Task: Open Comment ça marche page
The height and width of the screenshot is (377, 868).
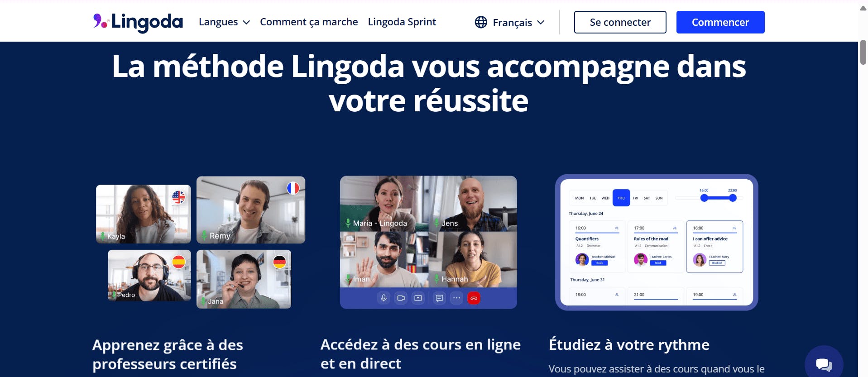Action: 309,22
